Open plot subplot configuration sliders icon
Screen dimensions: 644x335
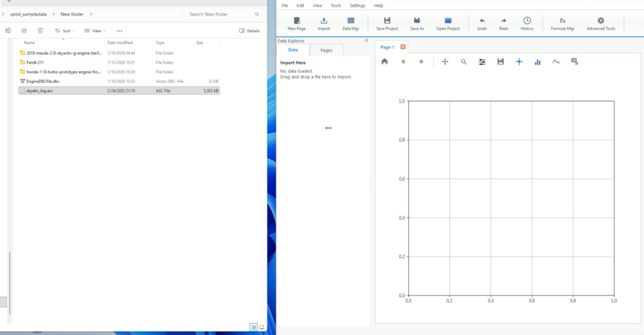(x=482, y=62)
